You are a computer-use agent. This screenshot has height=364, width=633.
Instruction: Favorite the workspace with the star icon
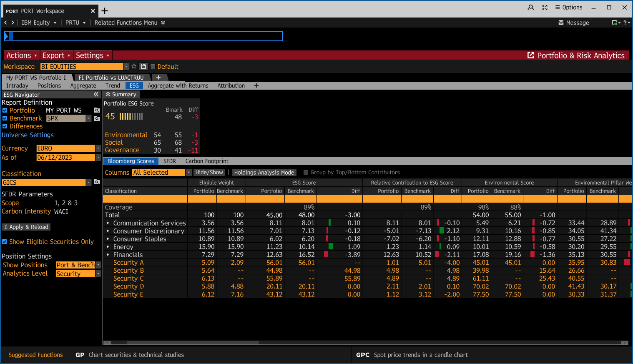click(x=134, y=66)
